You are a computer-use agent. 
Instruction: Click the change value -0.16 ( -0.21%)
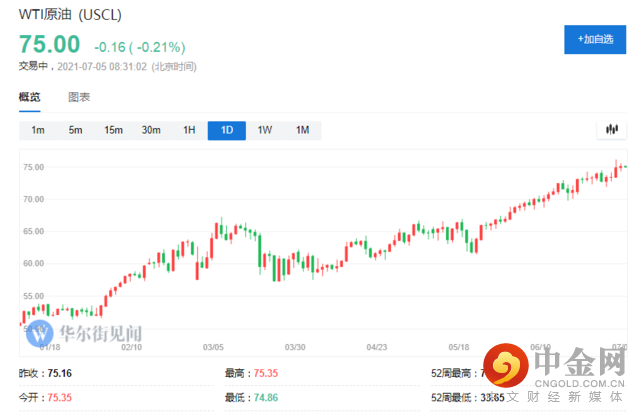[140, 47]
